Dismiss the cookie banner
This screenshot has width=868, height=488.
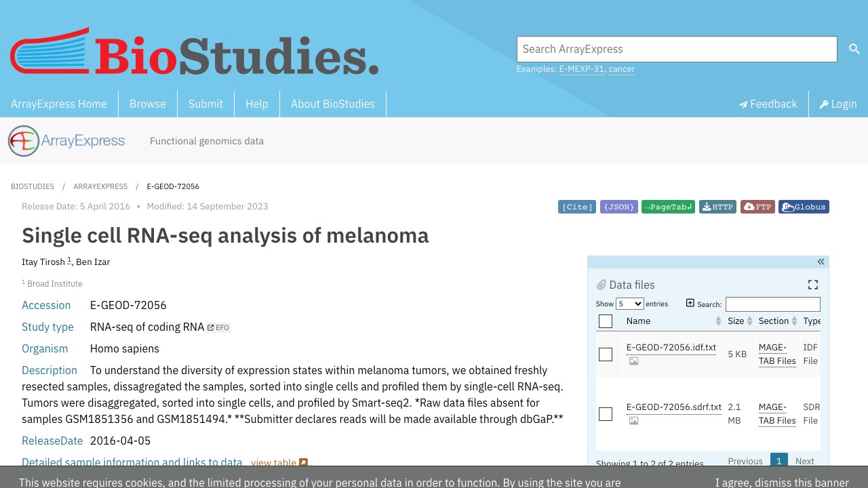(782, 483)
